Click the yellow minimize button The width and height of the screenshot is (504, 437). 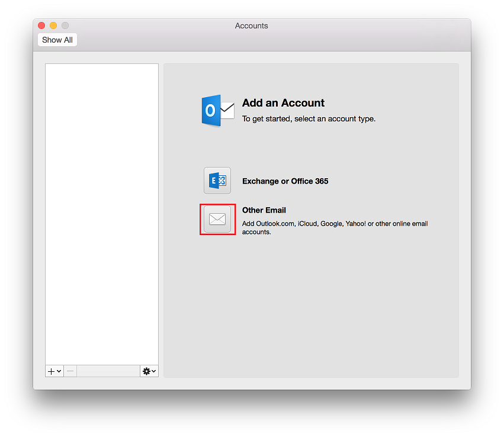(x=53, y=25)
